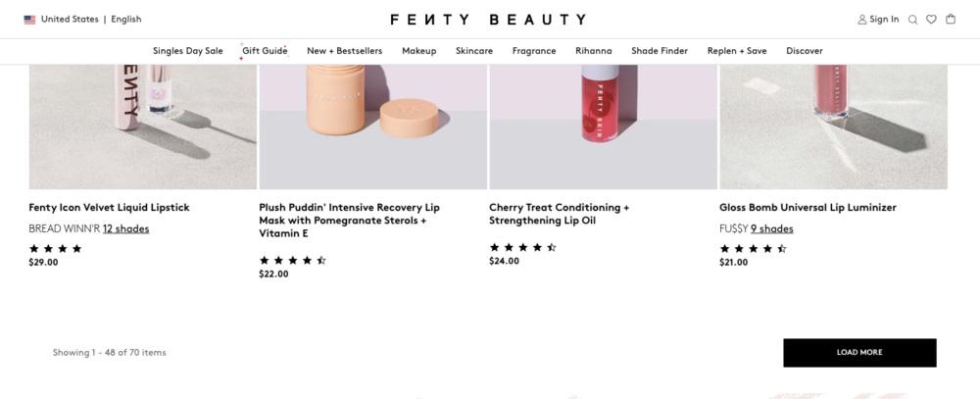Open the shopping bag icon
Screen dimensions: 980x399
950,20
